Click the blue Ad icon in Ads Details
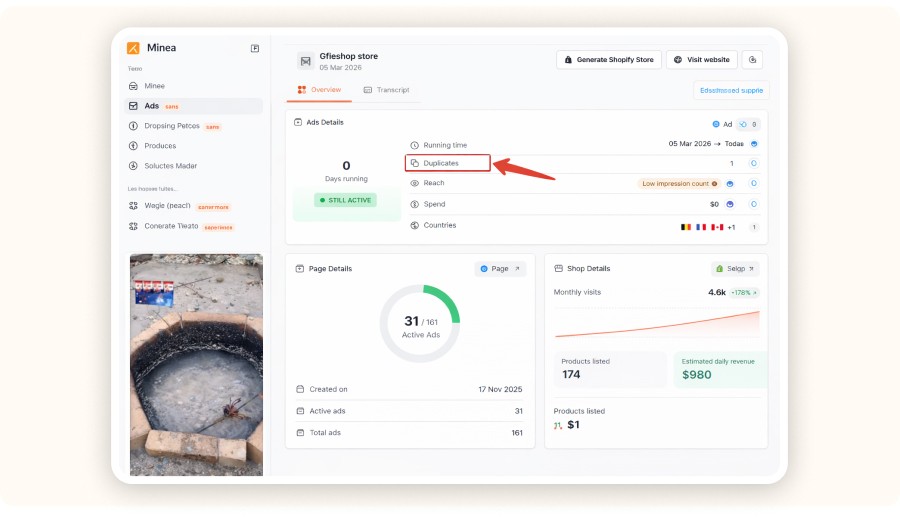Screen dimensions: 900x520 point(716,124)
